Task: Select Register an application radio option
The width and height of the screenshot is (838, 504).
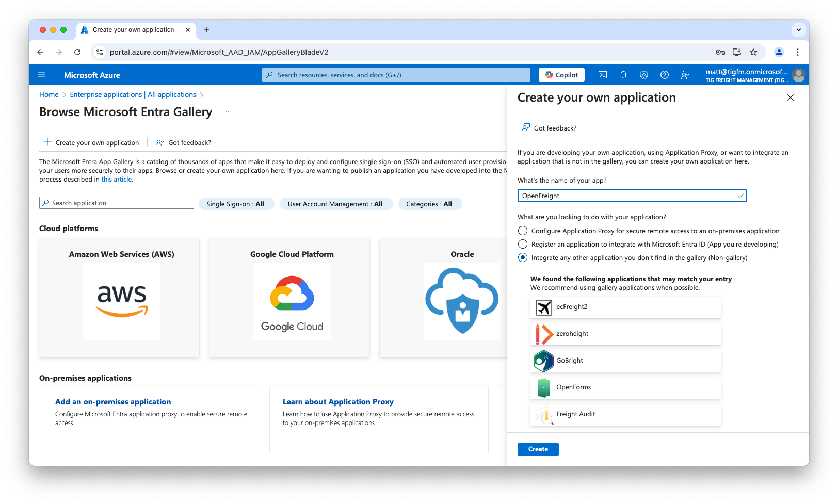Action: [523, 244]
